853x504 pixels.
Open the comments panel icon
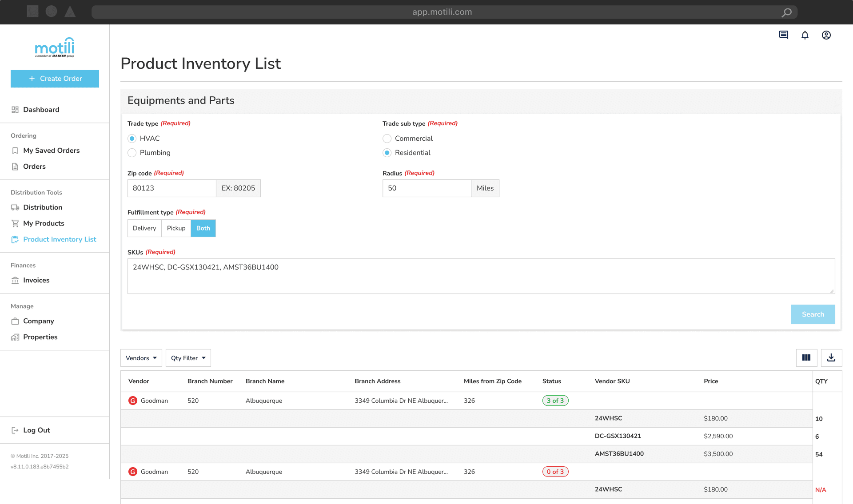pyautogui.click(x=783, y=35)
